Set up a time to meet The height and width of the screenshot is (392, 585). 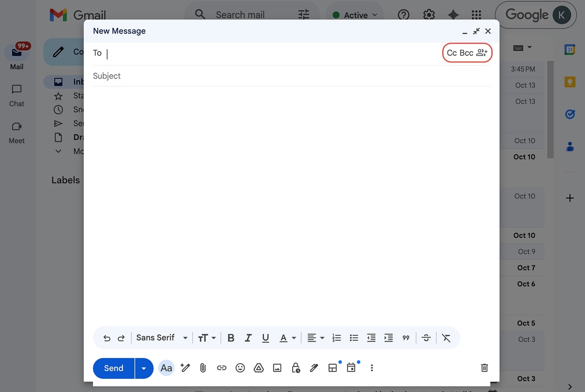(351, 368)
